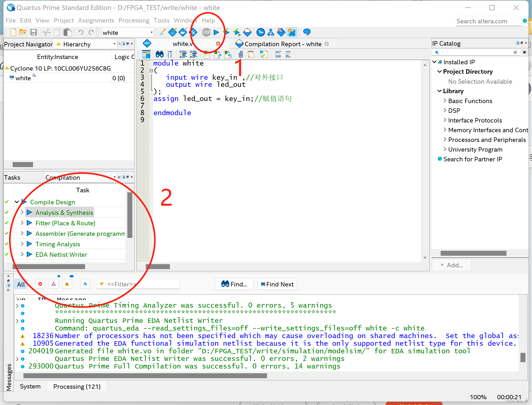Image resolution: width=532 pixels, height=405 pixels.
Task: Click the Messages panel horizontal scrollbar
Action: pos(145,376)
